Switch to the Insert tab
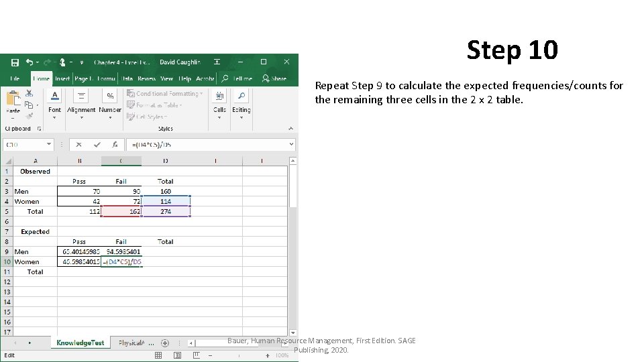Viewport: 644px width, 362px height. (x=62, y=78)
